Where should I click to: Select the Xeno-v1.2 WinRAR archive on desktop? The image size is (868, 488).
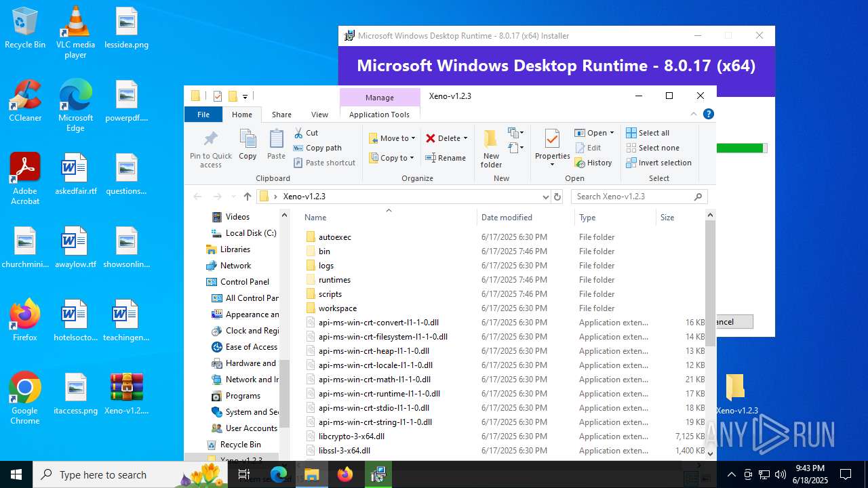[x=127, y=393]
